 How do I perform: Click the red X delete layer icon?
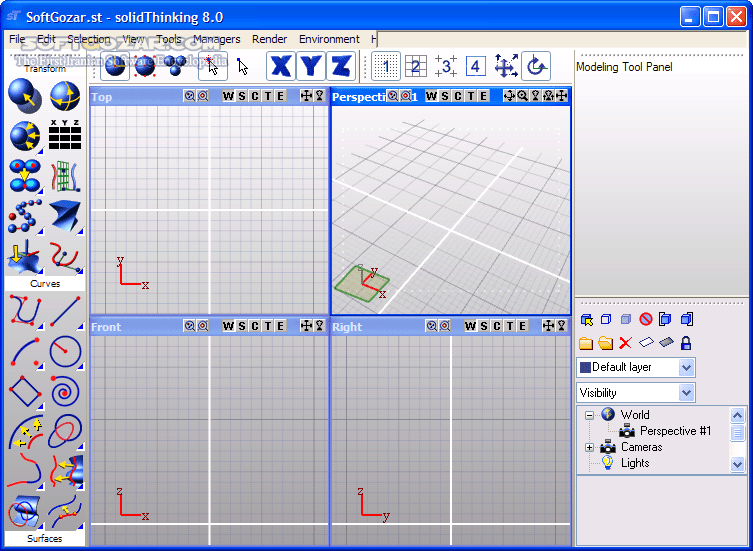coord(626,343)
